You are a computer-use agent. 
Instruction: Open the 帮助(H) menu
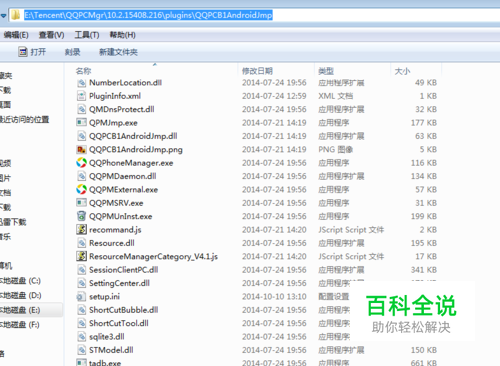[x=122, y=35]
